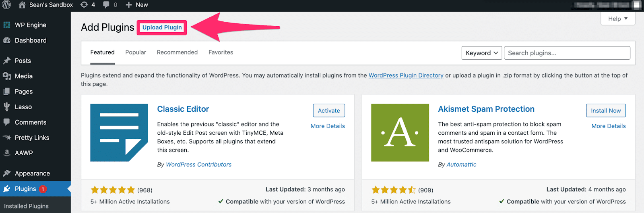Click the Pretty Links star icon
This screenshot has width=644, height=213.
(x=7, y=138)
